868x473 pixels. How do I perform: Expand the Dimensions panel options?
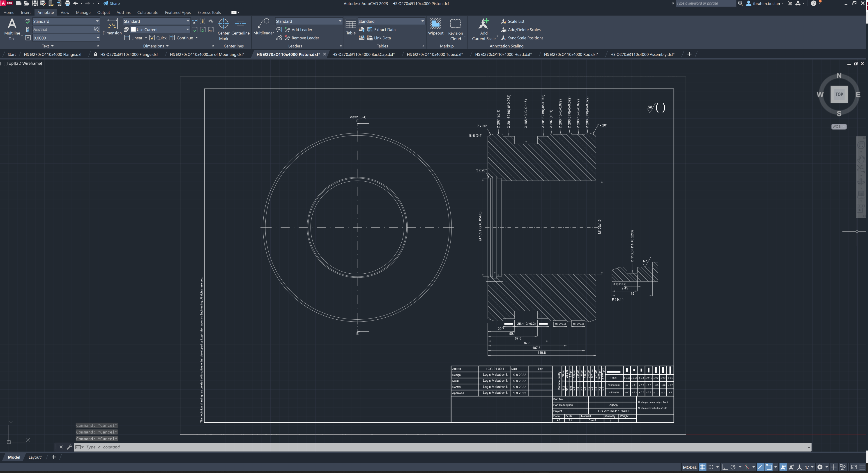pos(168,46)
